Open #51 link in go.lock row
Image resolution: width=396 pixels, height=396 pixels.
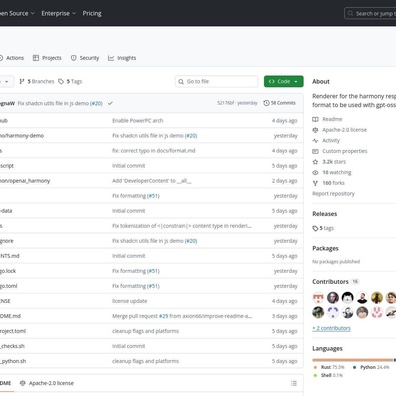click(x=153, y=271)
